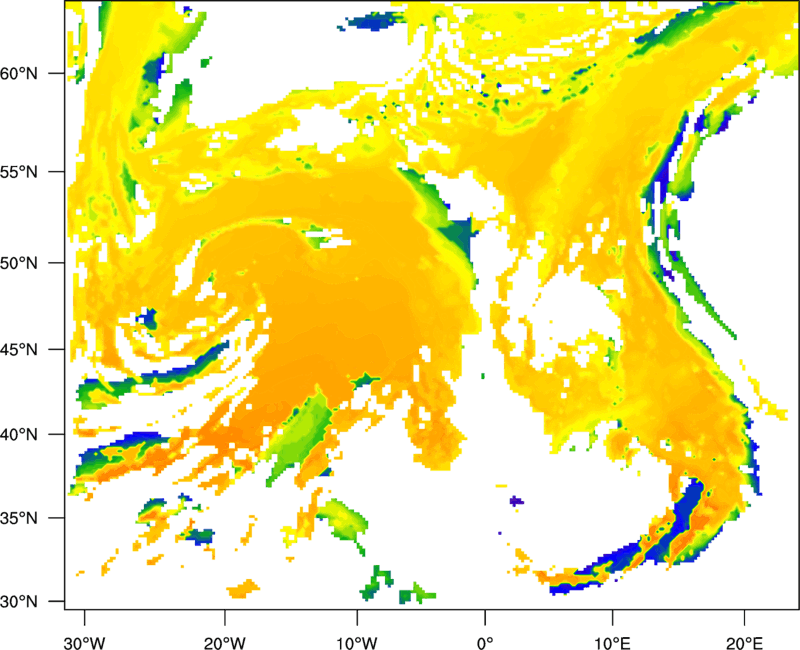Click the 60°N latitude label

coord(19,73)
